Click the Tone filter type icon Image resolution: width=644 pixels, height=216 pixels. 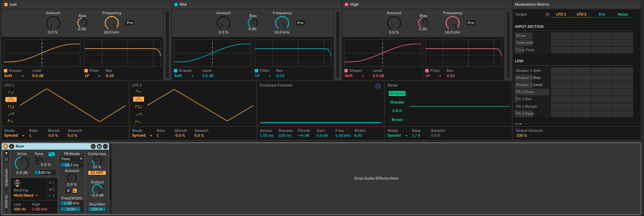[52, 154]
